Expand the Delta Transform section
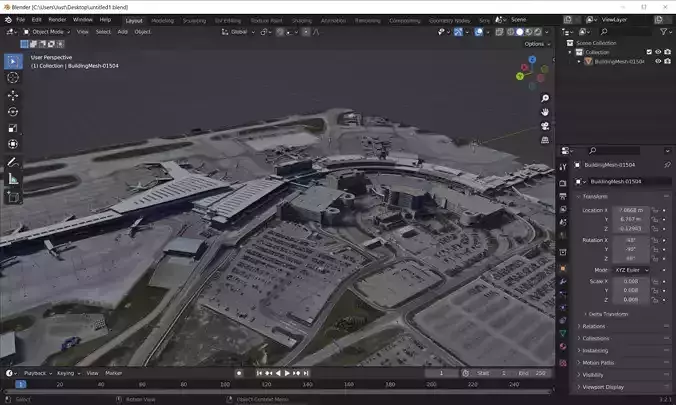Screen dimensions: 676x405 click(x=606, y=314)
